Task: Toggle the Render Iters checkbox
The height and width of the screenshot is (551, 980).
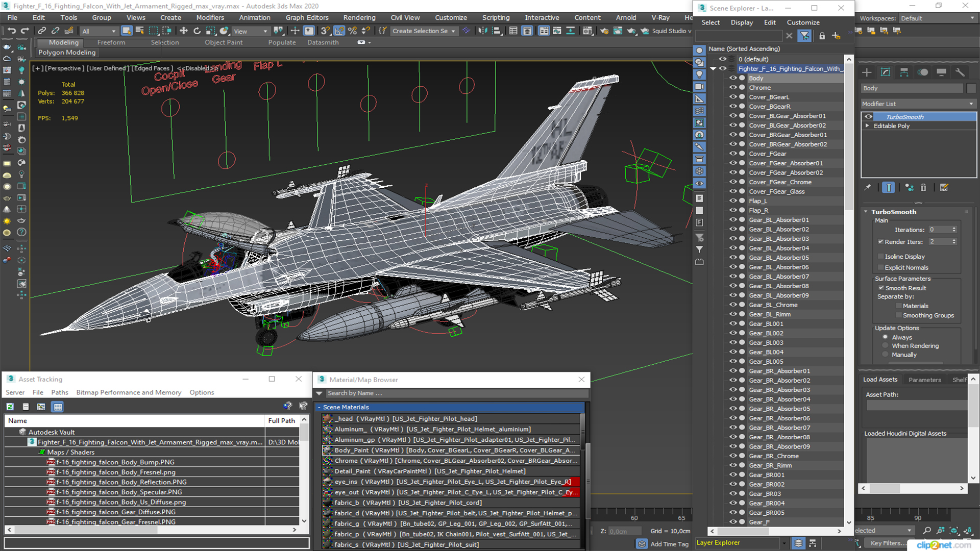Action: point(880,242)
